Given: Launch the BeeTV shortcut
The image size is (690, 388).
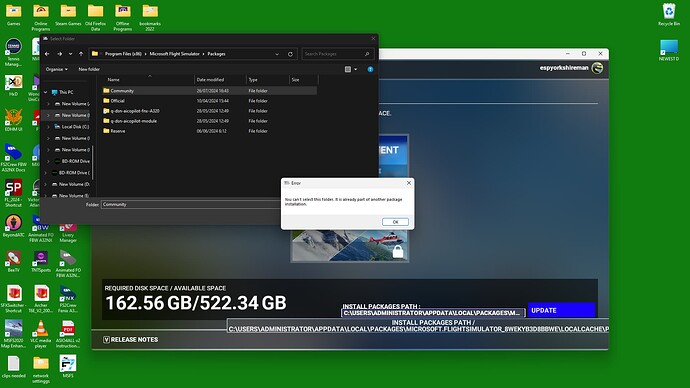Looking at the screenshot, I should click(x=14, y=260).
